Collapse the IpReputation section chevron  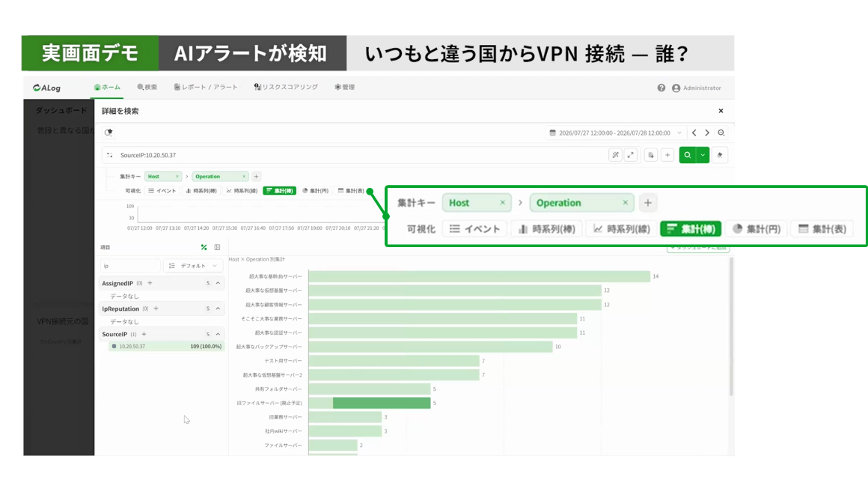218,309
